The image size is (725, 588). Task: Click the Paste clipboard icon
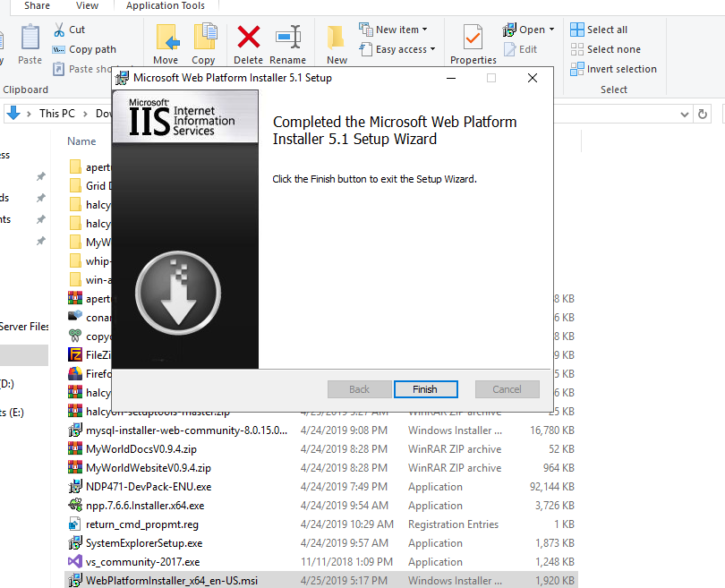[x=30, y=38]
